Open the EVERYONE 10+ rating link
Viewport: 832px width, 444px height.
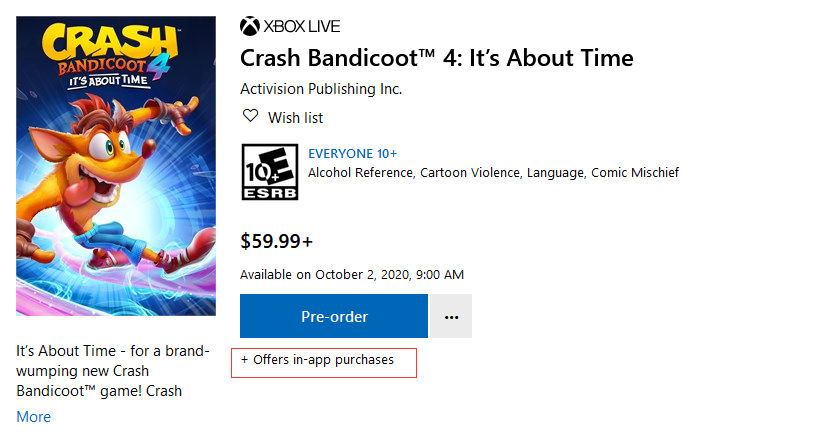(x=352, y=154)
